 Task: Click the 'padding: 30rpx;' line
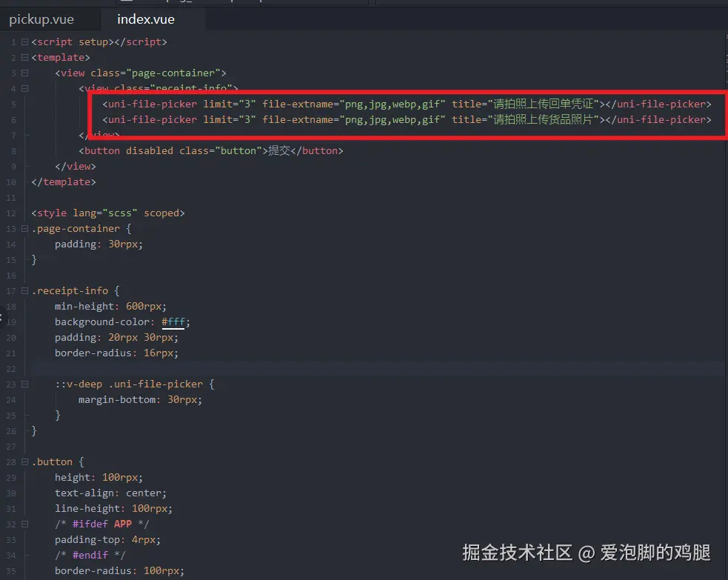(x=99, y=244)
